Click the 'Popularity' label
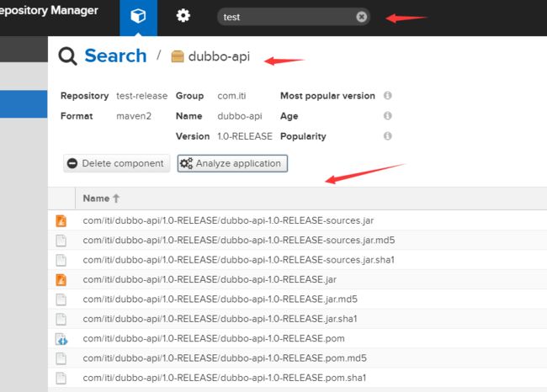The height and width of the screenshot is (392, 547). 303,136
